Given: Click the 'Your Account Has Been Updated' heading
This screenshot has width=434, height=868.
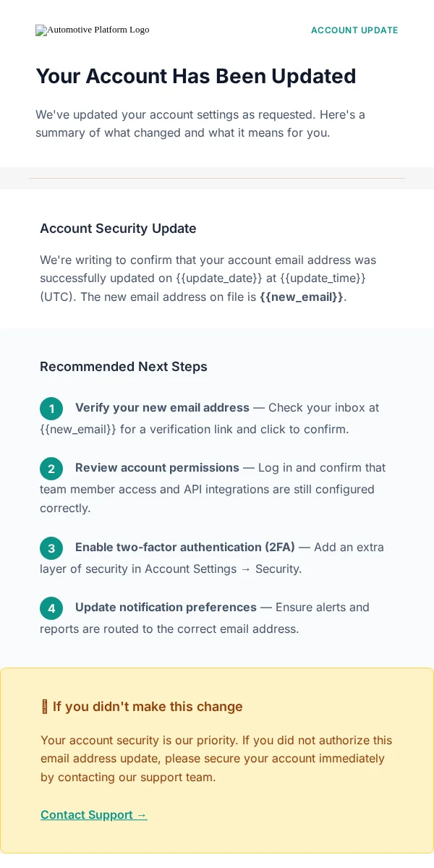Looking at the screenshot, I should click(x=196, y=76).
